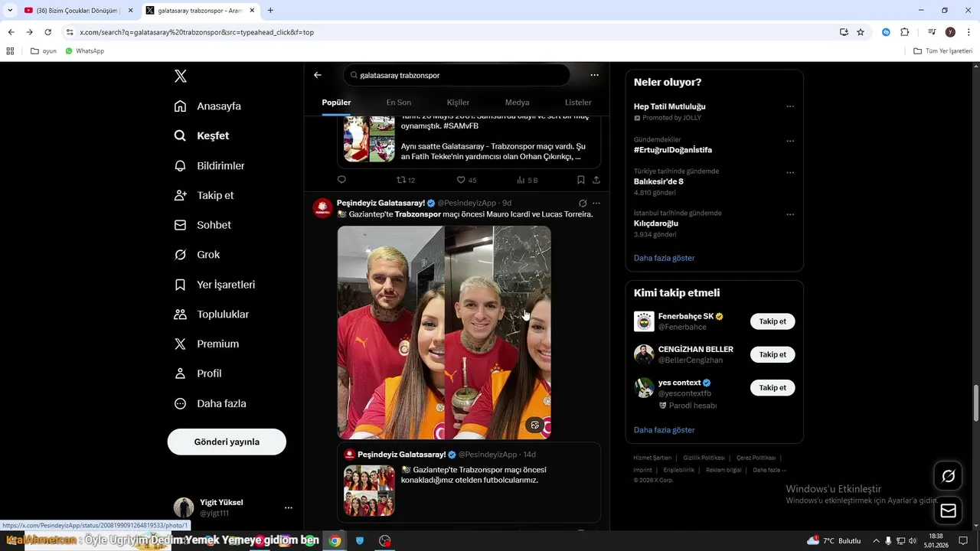This screenshot has height=551, width=980.
Task: Open the Kılıçdaroğlu trend
Action: tap(656, 223)
